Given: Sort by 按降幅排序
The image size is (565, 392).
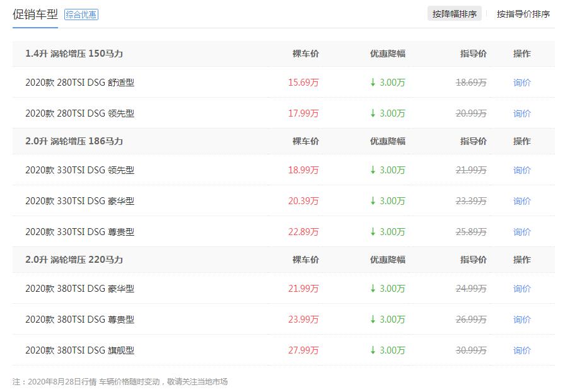Looking at the screenshot, I should point(455,14).
